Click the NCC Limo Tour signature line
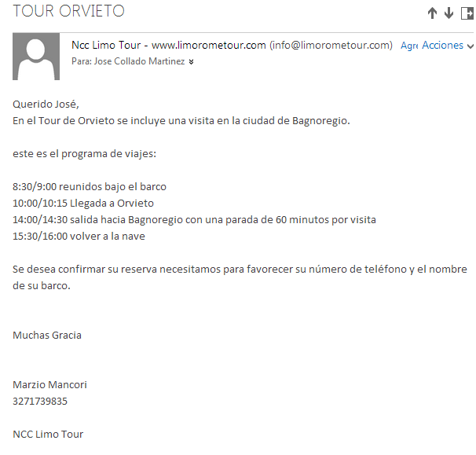Viewport: 476px width, 455px height. 48,435
